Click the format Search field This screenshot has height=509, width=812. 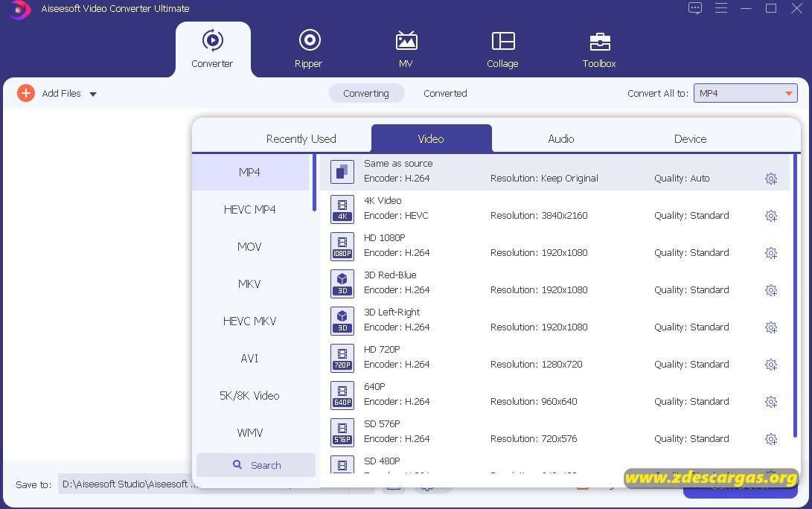256,465
